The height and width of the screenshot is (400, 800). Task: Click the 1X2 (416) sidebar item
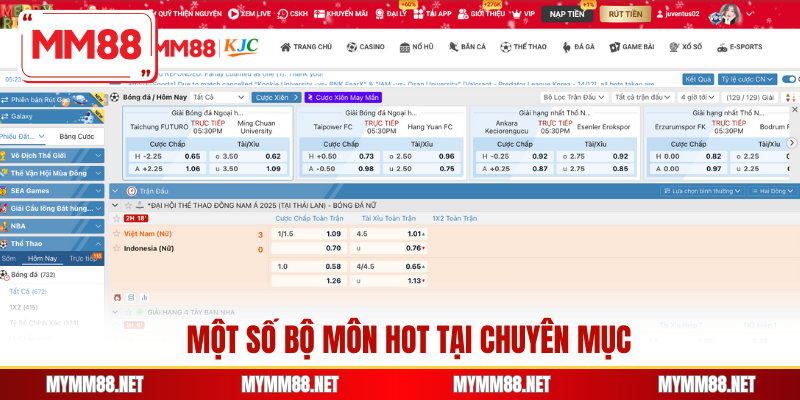pyautogui.click(x=23, y=307)
